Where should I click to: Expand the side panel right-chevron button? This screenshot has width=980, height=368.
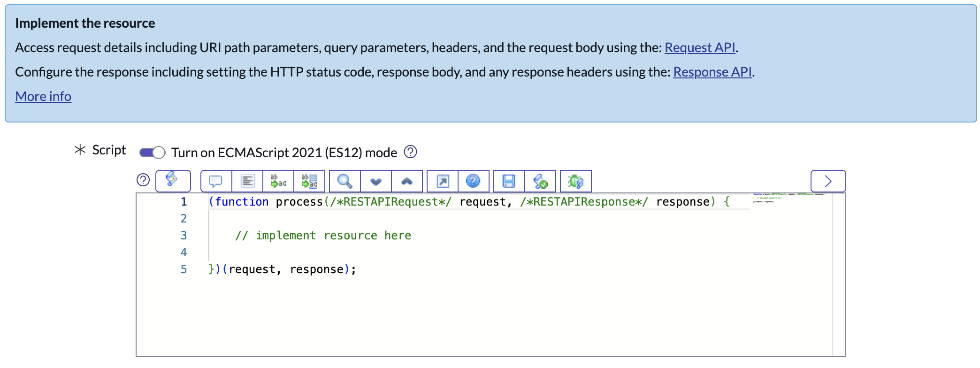pos(828,181)
